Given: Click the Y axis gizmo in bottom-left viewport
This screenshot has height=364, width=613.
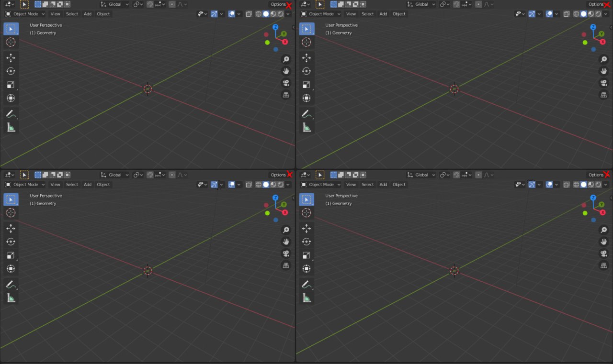Looking at the screenshot, I should click(x=284, y=205).
